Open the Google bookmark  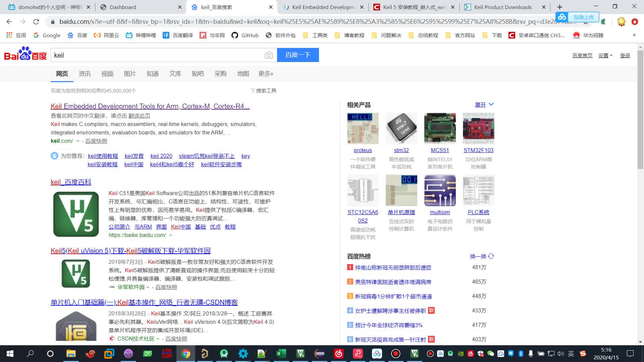click(47, 35)
